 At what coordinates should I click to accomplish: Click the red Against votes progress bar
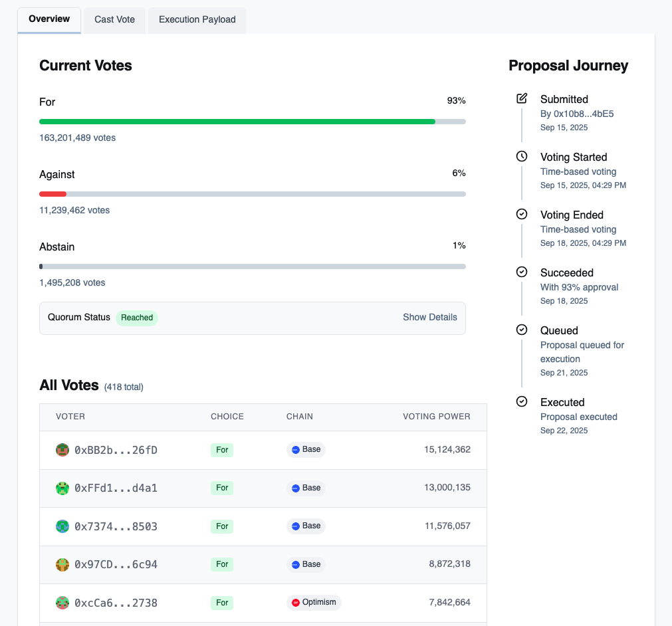click(x=53, y=194)
